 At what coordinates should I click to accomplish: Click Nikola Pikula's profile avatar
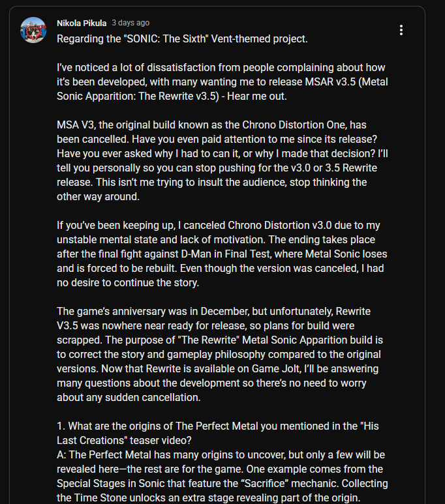pyautogui.click(x=33, y=30)
